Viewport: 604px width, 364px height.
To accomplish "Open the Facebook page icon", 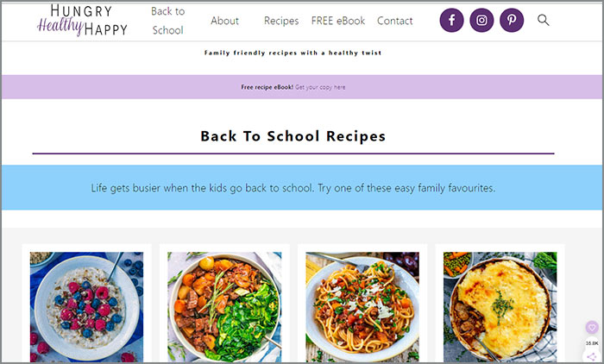I will click(451, 20).
